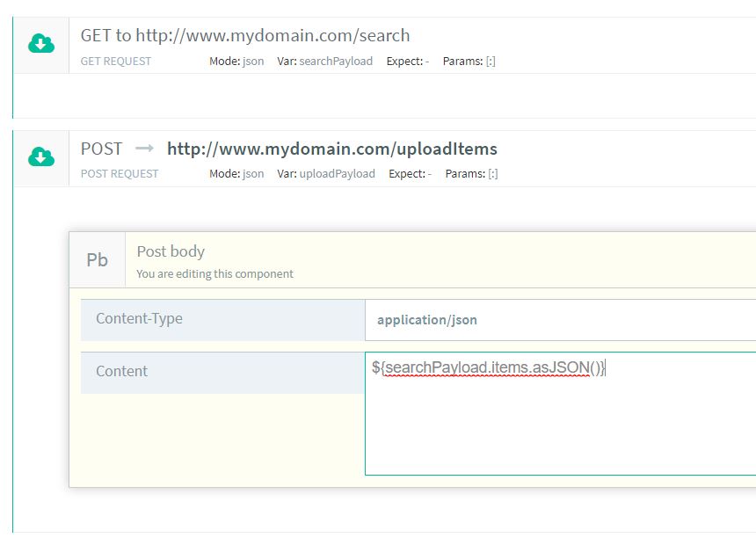Click the Post body component title
This screenshot has height=538, width=756.
click(171, 251)
